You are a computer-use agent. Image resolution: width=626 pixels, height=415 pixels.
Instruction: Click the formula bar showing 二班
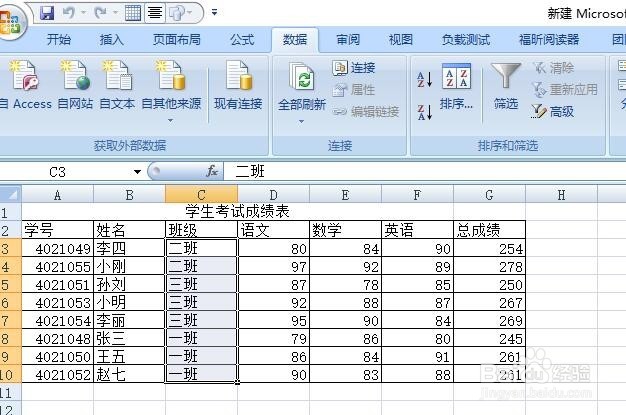[x=425, y=172]
